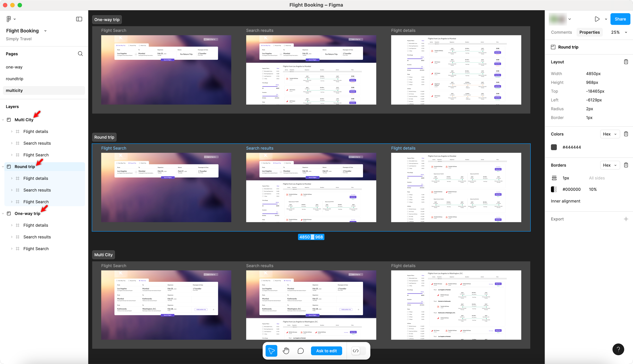Expand Flight details under Multi City

(x=12, y=131)
